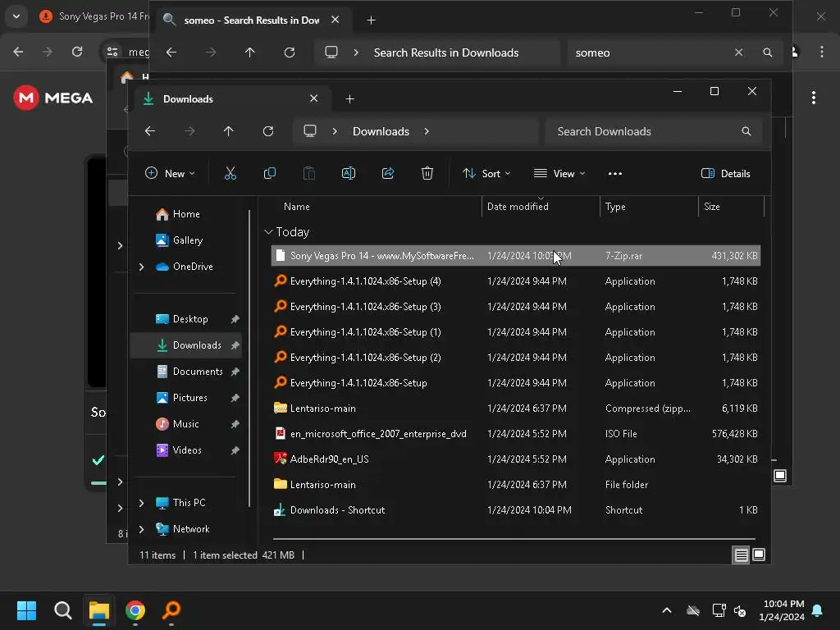Open Windows Start menu
This screenshot has height=630, width=840.
pos(27,610)
